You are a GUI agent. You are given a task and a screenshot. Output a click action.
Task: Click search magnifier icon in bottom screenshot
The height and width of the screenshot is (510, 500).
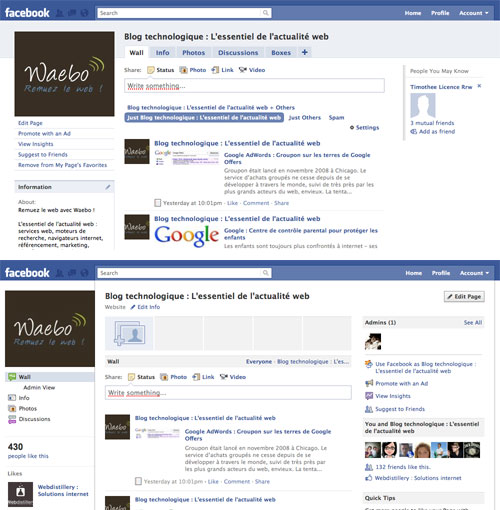tap(265, 273)
